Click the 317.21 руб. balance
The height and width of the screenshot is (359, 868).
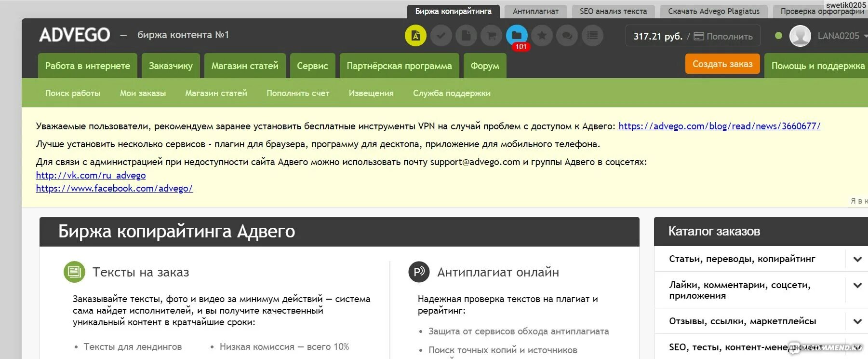(x=658, y=36)
